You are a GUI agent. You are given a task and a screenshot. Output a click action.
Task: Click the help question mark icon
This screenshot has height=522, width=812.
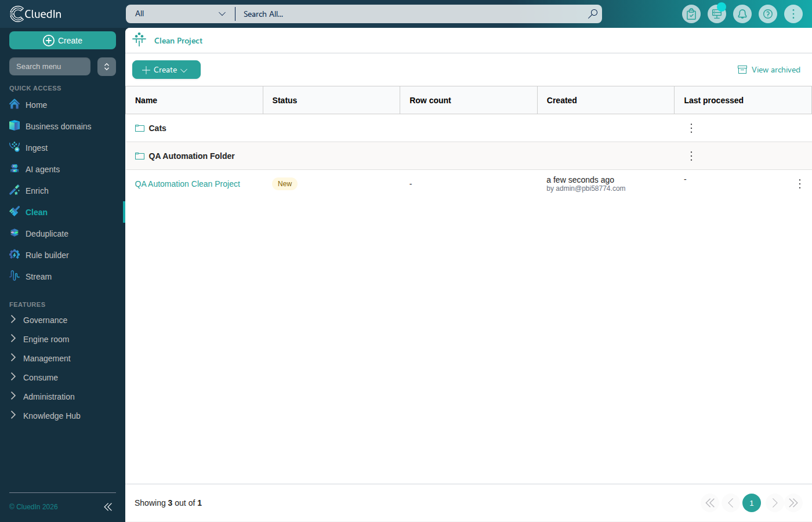(x=768, y=14)
